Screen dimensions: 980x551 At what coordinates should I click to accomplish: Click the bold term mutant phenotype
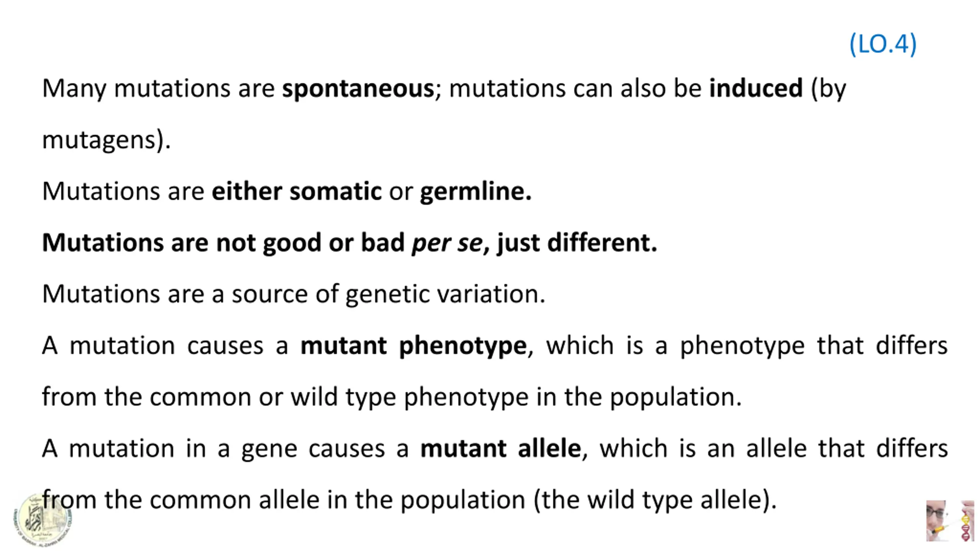(x=414, y=346)
